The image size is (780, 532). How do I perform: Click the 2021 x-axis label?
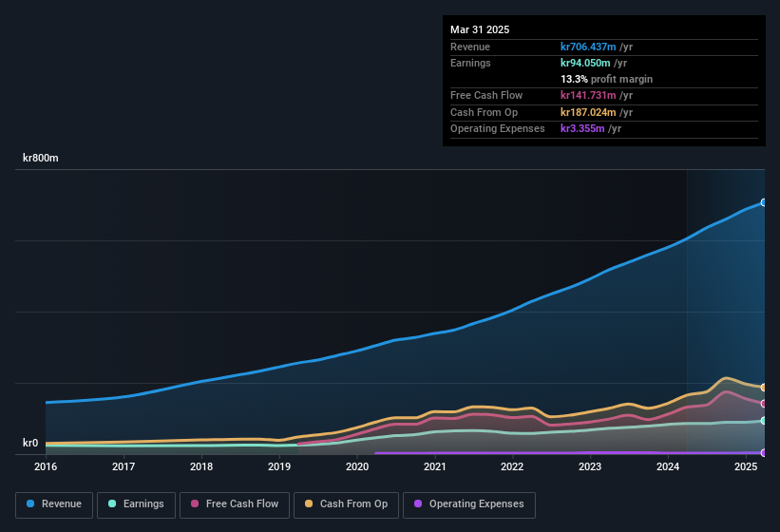(x=435, y=466)
